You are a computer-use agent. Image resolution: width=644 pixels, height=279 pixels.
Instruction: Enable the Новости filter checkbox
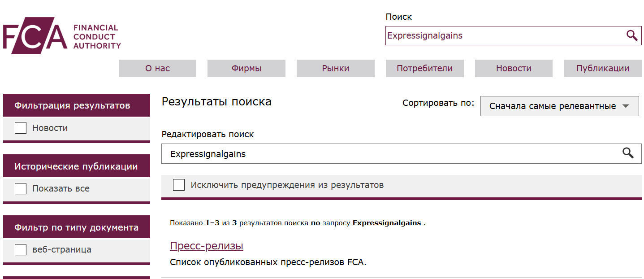pyautogui.click(x=21, y=128)
